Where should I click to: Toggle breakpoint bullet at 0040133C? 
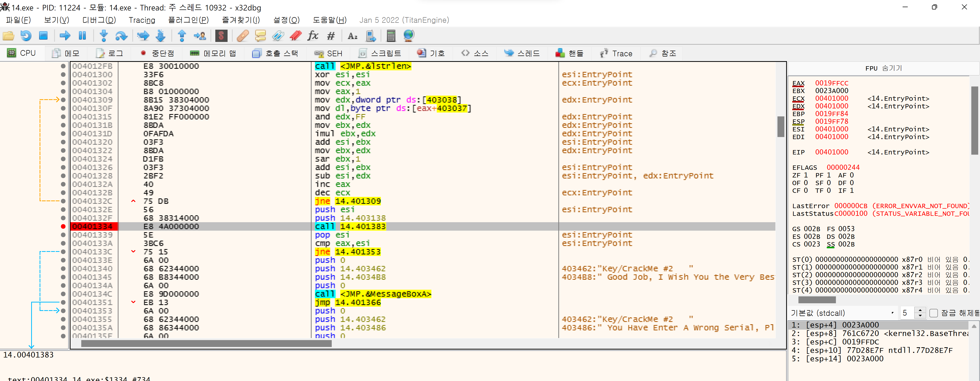pyautogui.click(x=63, y=252)
